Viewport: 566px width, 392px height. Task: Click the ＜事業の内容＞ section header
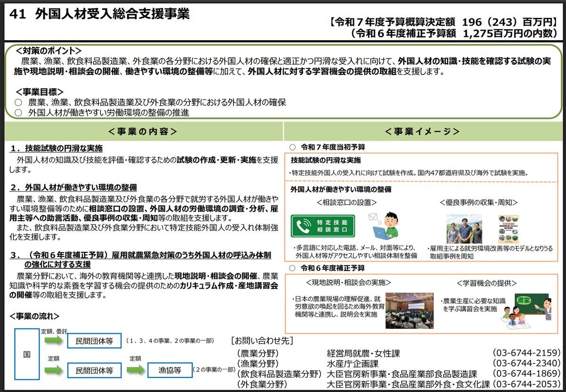click(x=142, y=131)
